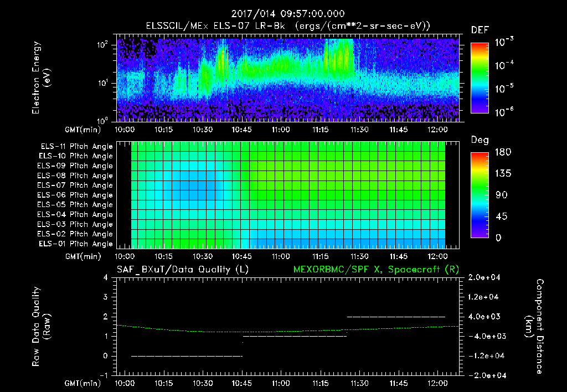Click the 11:30 time tick under the data quality panel
Viewport: 567px width, 392px height.
coord(359,383)
